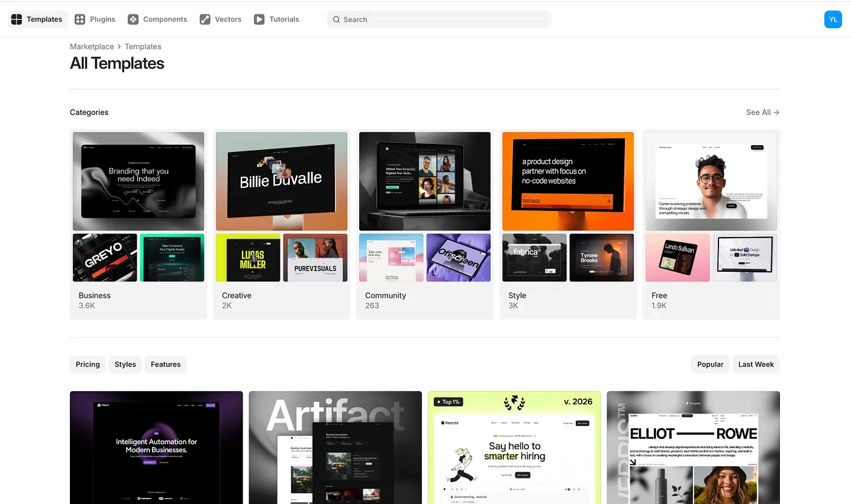
Task: Open the Elliot Rowe template card
Action: coord(694,447)
